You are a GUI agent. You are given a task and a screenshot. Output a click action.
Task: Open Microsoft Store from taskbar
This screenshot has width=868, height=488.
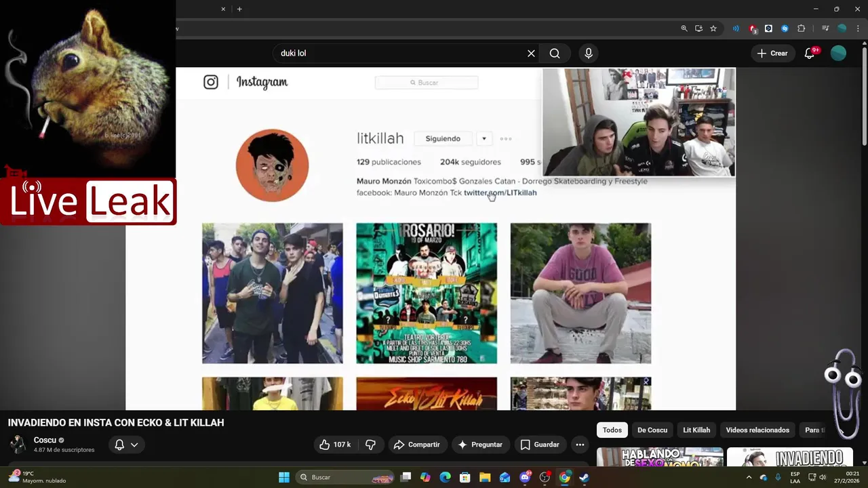(x=465, y=477)
